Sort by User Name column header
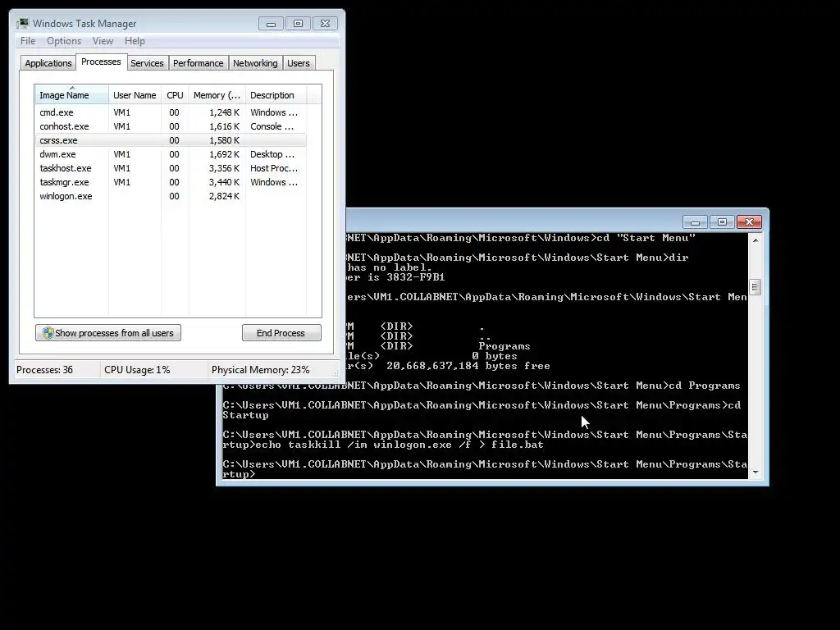This screenshot has width=840, height=630. [x=135, y=95]
